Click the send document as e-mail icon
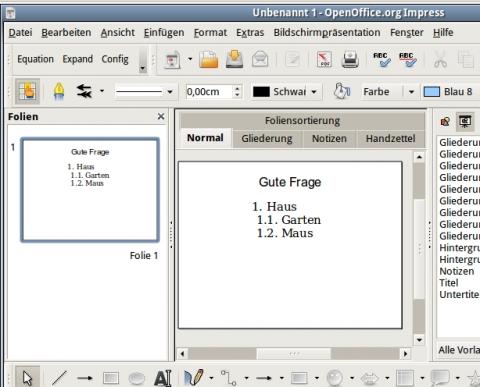Viewport: 480px width, 387px height. (260, 60)
